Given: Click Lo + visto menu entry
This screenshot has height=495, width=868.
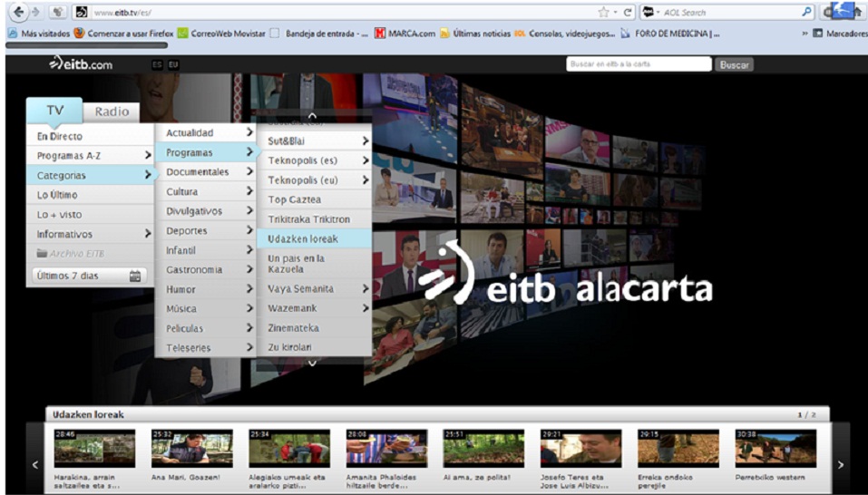Looking at the screenshot, I should click(x=90, y=215).
